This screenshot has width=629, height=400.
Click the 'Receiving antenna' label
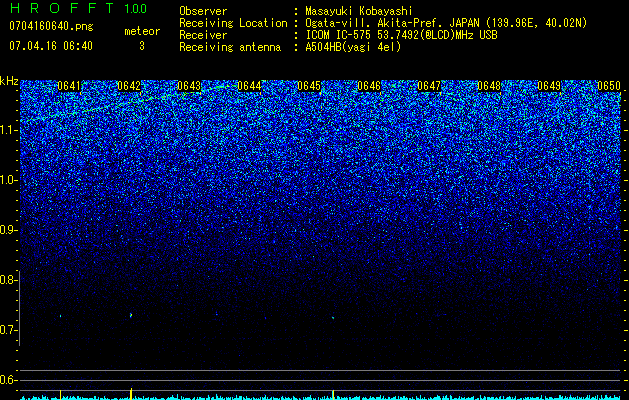pyautogui.click(x=230, y=47)
